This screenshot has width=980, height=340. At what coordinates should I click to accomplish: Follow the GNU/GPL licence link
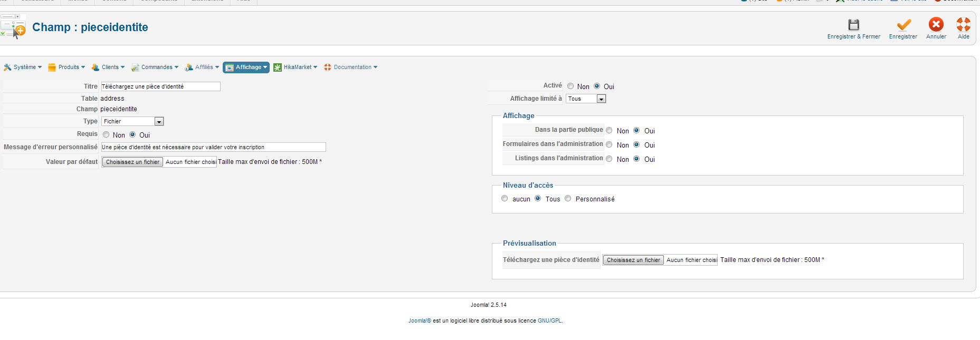(549, 320)
